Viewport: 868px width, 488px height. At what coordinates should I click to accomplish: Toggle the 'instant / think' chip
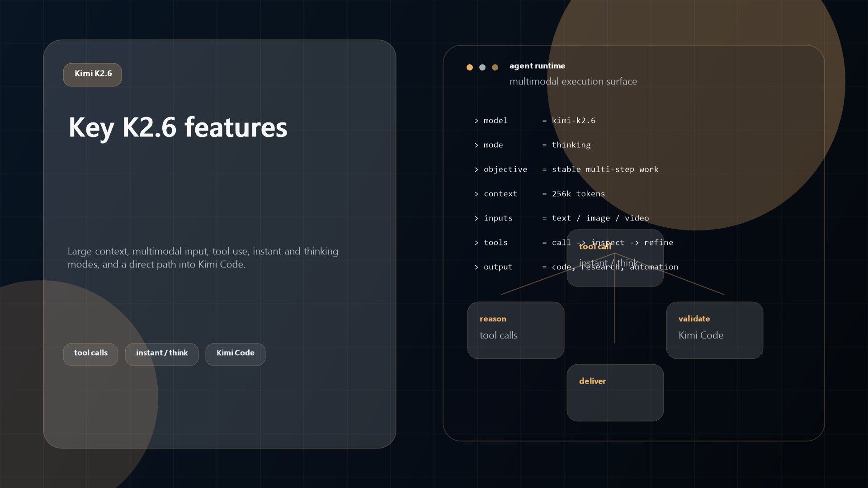point(161,354)
